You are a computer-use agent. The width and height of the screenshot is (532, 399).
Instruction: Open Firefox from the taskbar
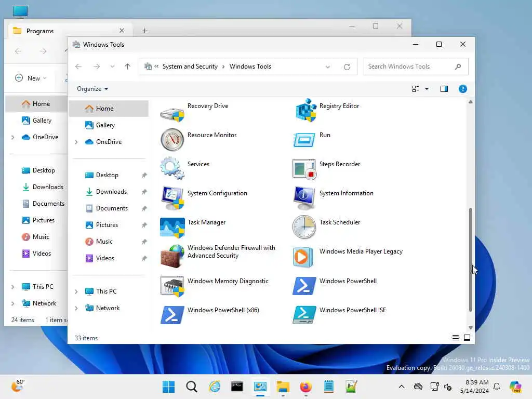click(305, 387)
